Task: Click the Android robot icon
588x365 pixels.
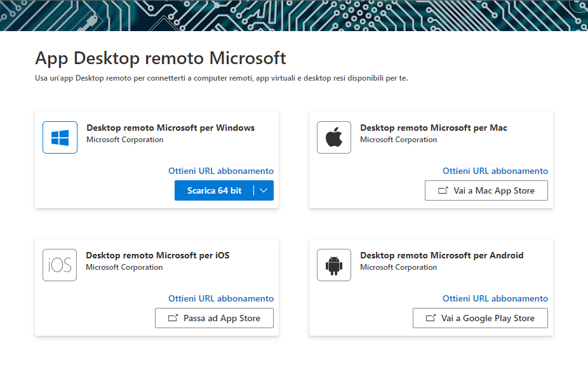Action: (334, 265)
